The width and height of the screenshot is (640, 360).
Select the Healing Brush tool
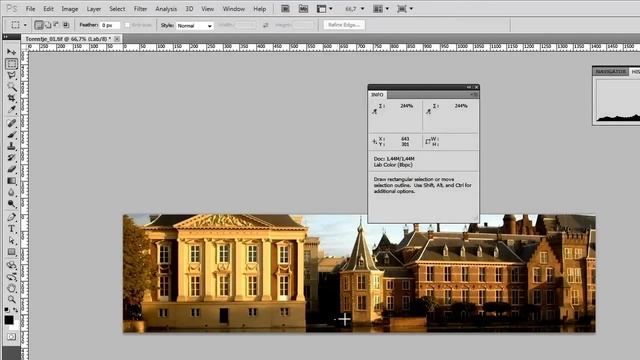(11, 123)
